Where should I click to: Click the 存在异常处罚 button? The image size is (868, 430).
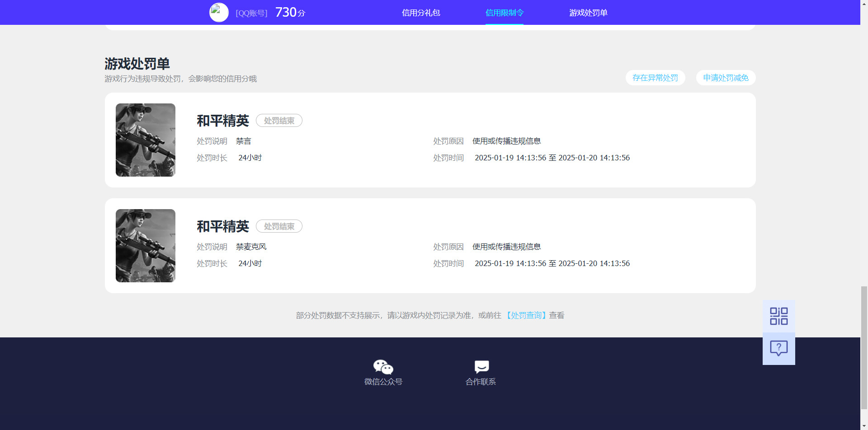655,78
